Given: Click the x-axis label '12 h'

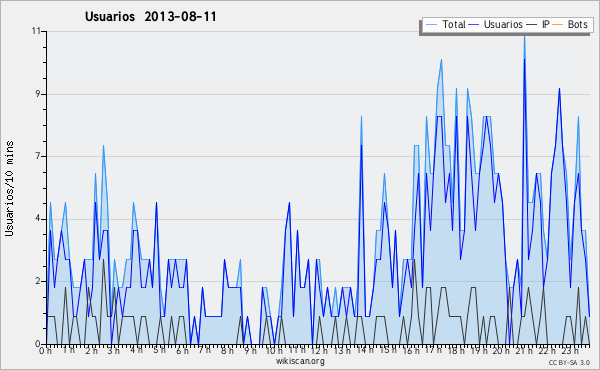Looking at the screenshot, I should (x=319, y=351).
